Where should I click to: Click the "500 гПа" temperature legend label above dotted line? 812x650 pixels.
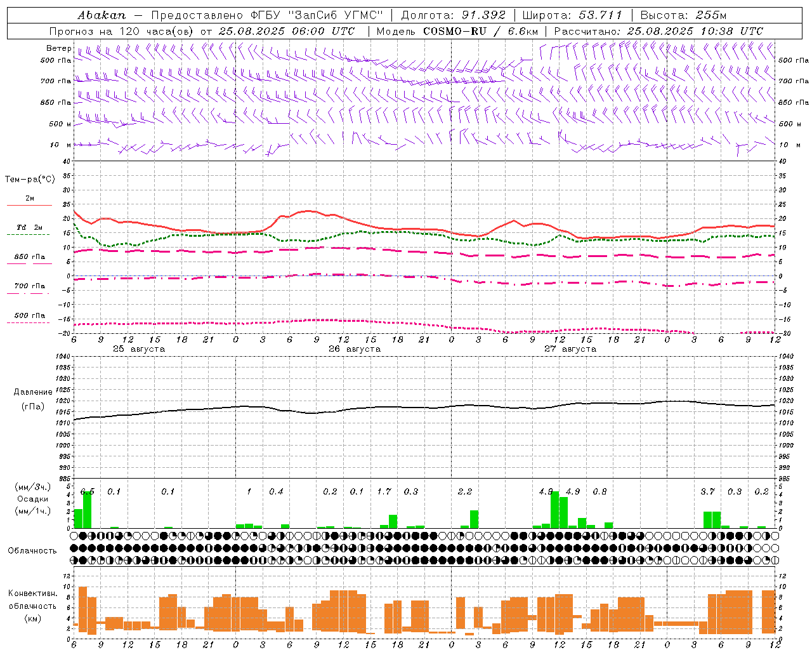pos(30,315)
